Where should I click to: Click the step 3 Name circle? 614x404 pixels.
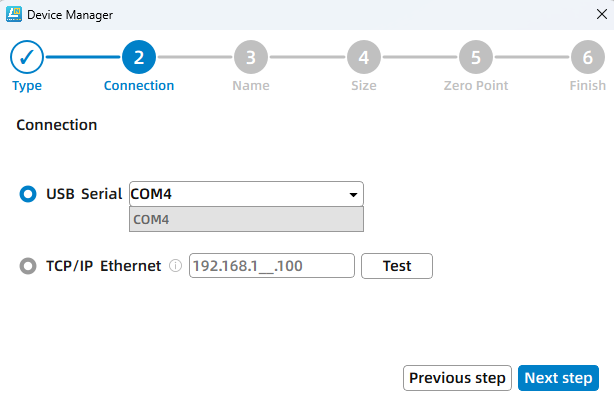(250, 57)
